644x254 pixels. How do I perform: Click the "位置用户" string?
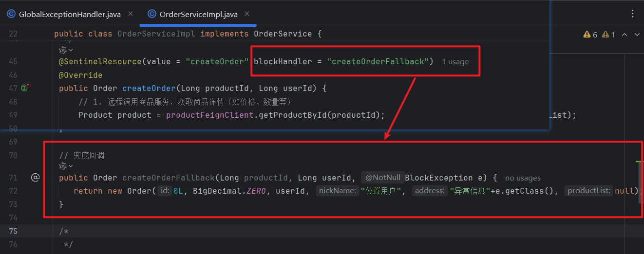[x=381, y=191]
